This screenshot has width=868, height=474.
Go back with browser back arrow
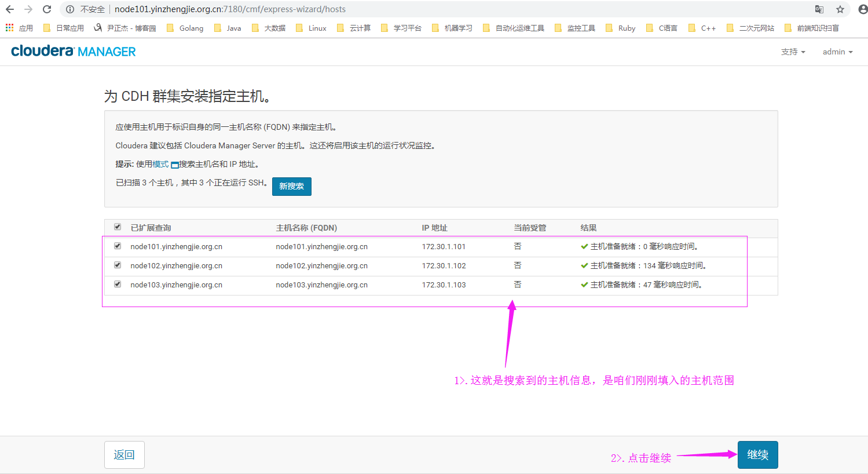[x=10, y=9]
